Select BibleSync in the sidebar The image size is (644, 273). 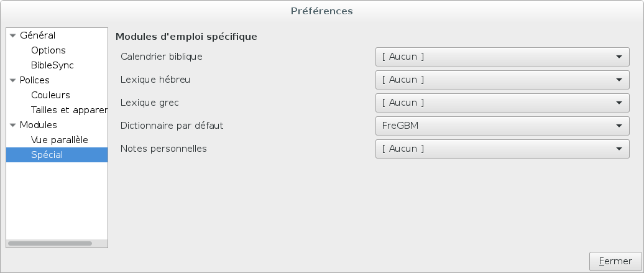52,65
